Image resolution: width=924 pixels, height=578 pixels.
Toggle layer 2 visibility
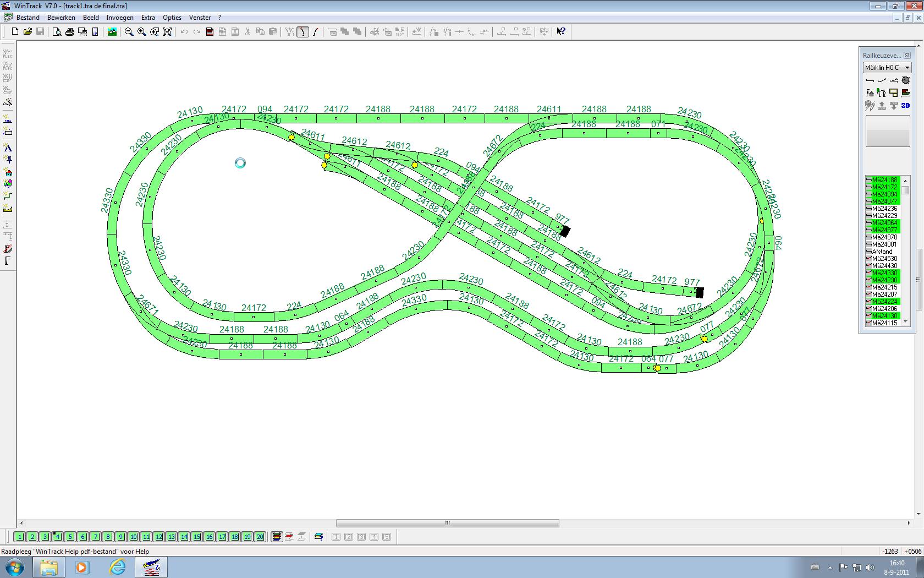point(32,537)
